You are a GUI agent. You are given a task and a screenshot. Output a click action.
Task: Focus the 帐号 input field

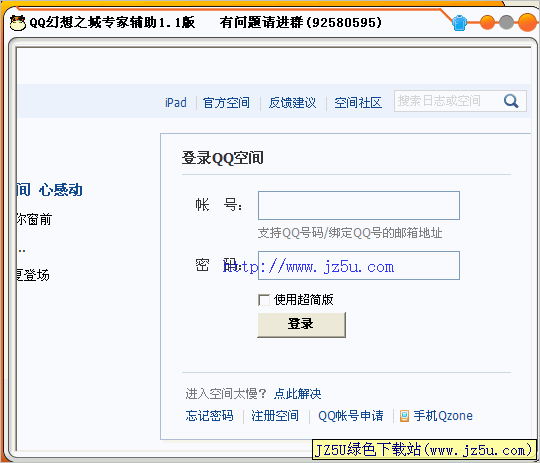coord(359,205)
